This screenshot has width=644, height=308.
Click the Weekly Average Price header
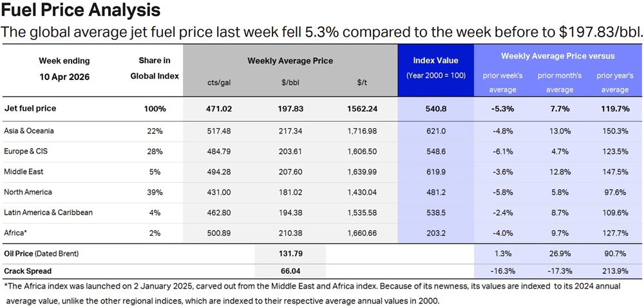point(290,61)
